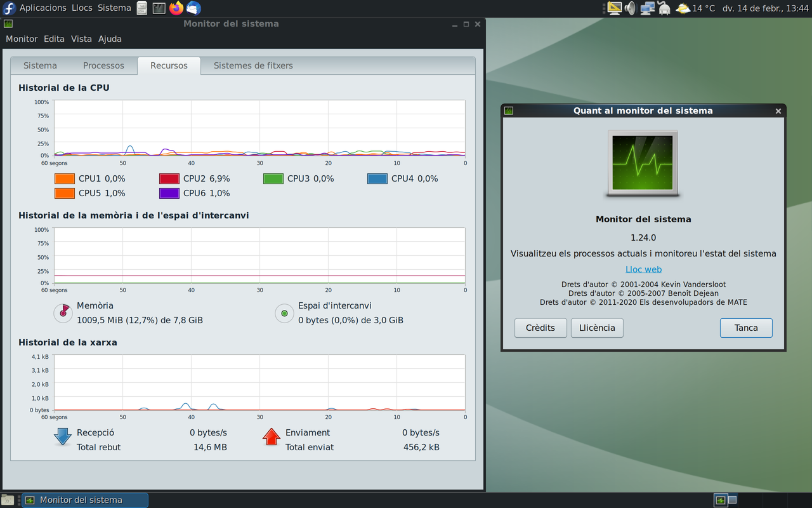Change the CPU6 color swatch
The height and width of the screenshot is (508, 812).
169,193
